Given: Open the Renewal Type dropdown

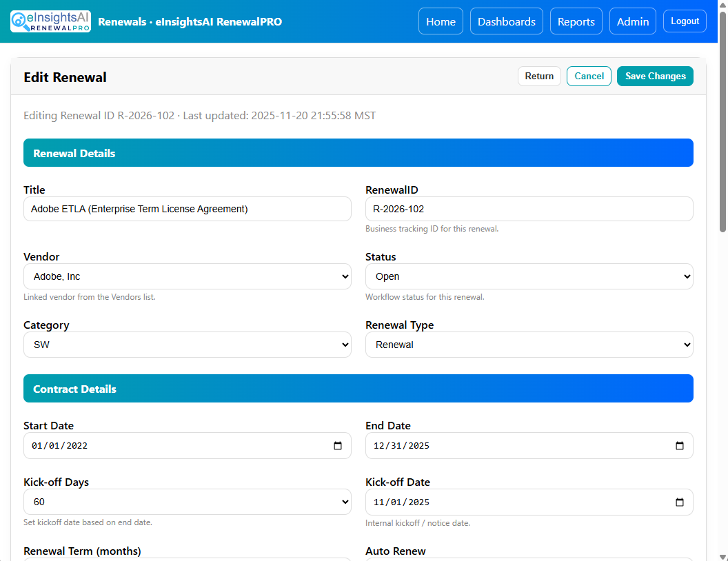Looking at the screenshot, I should click(x=529, y=345).
